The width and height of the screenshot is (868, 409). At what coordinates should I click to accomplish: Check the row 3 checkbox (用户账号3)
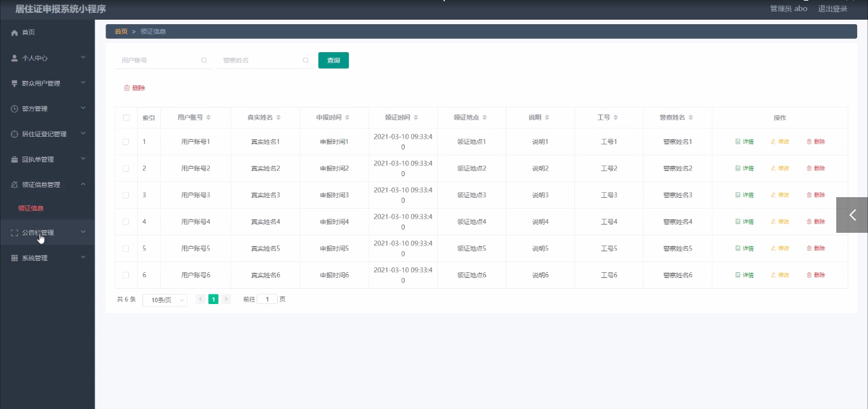point(126,195)
